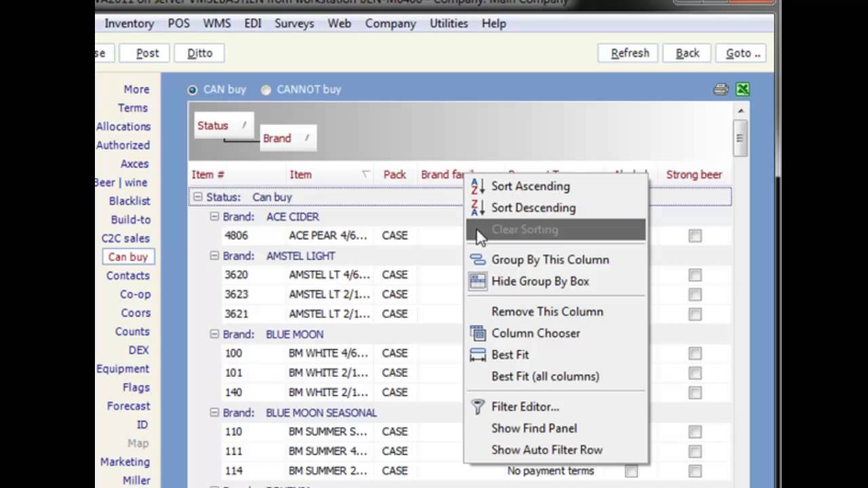Viewport: 868px width, 488px height.
Task: Click the Sort Descending menu icon
Action: [478, 208]
